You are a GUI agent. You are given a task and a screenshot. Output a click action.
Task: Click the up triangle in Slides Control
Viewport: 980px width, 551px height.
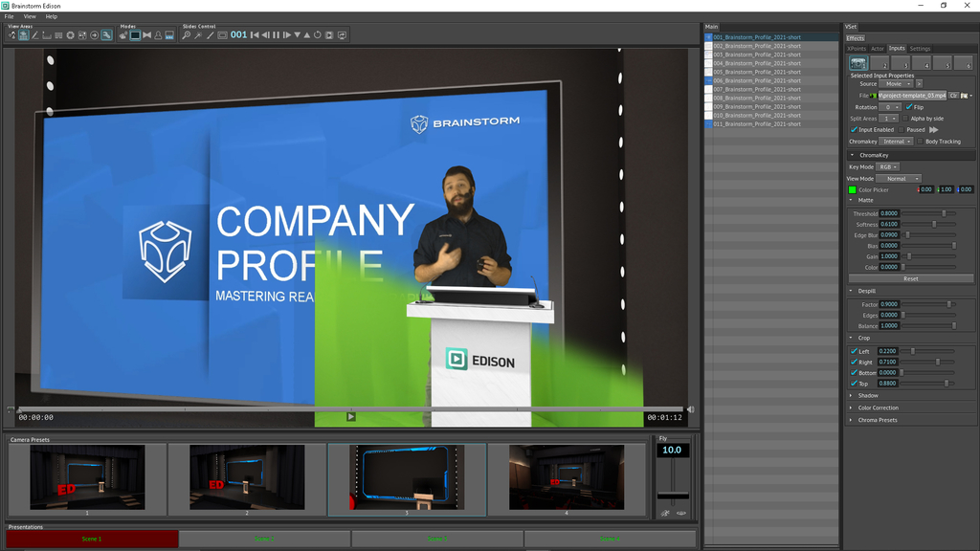pos(307,35)
